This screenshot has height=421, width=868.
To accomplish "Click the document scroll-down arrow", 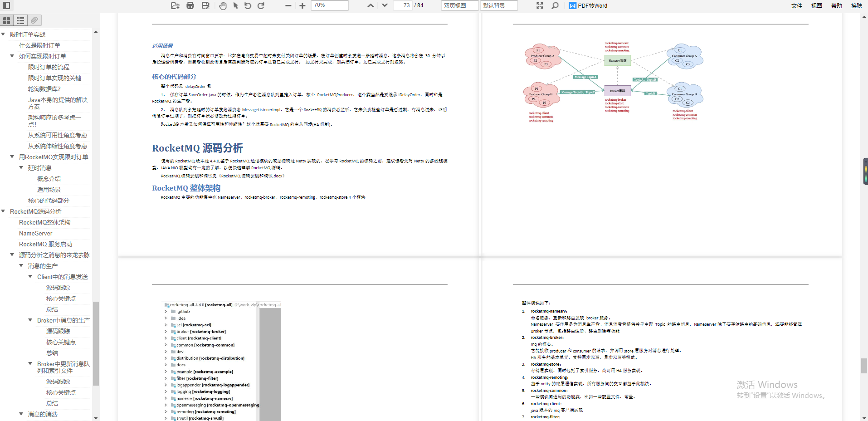I will point(864,418).
